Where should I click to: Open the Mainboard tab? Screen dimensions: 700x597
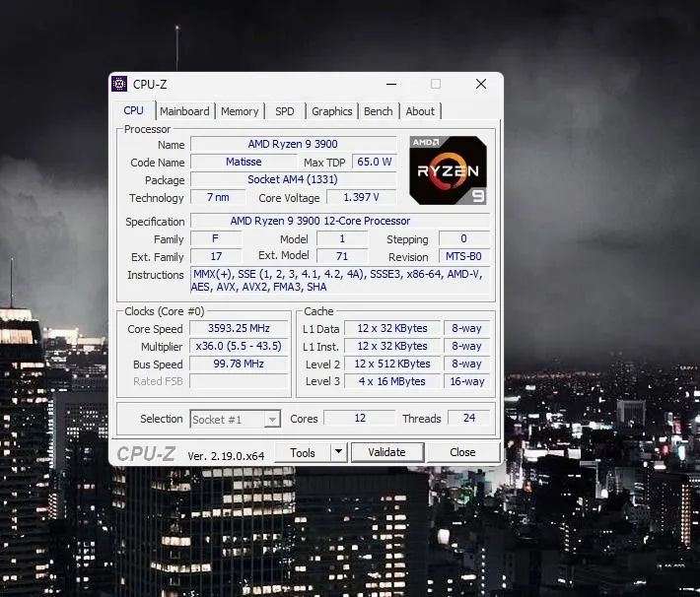(x=184, y=111)
